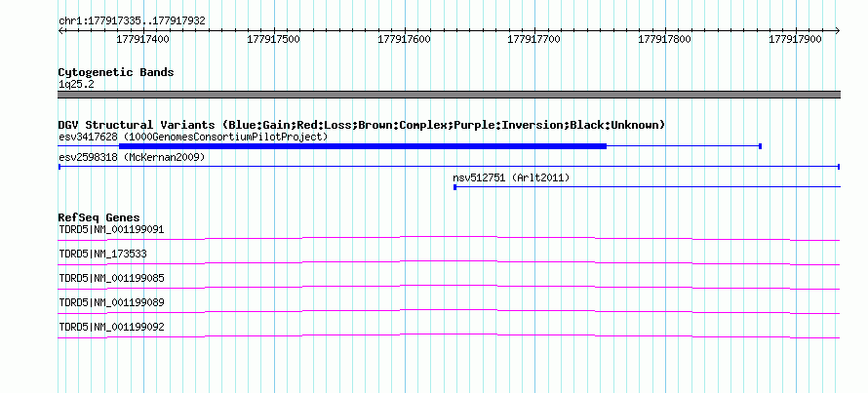The image size is (868, 393).
Task: Select the thin blue esv2598318 variant line
Action: click(449, 167)
